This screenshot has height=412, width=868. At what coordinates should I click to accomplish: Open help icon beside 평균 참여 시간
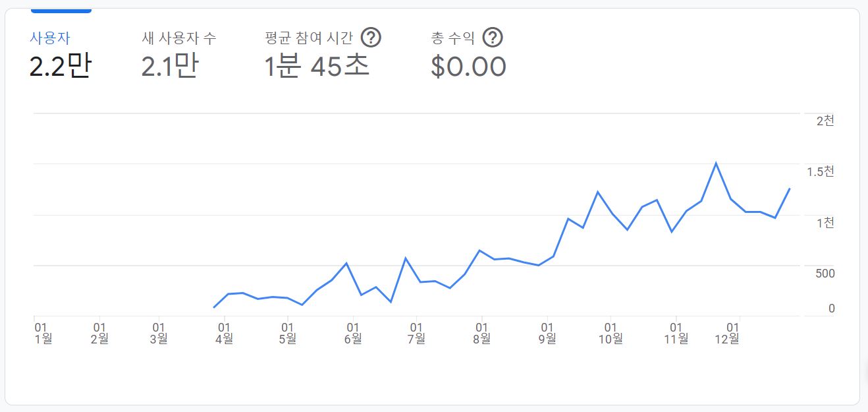point(371,38)
